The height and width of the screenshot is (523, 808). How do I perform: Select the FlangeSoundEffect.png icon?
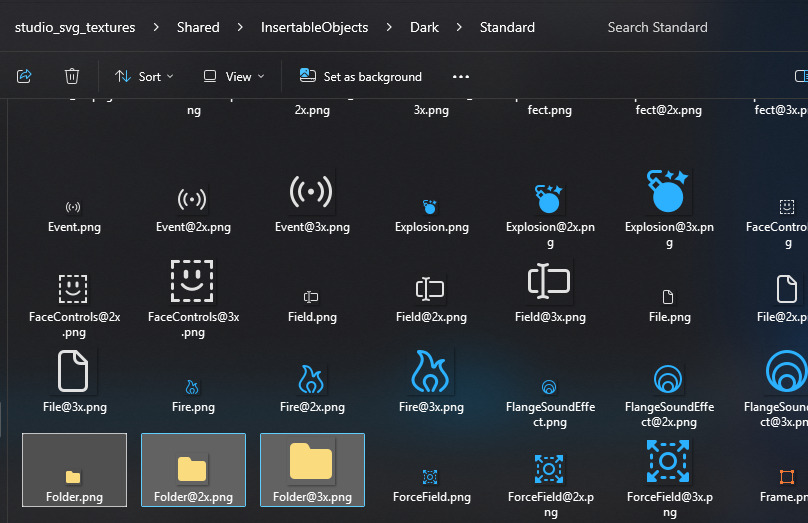(x=549, y=386)
